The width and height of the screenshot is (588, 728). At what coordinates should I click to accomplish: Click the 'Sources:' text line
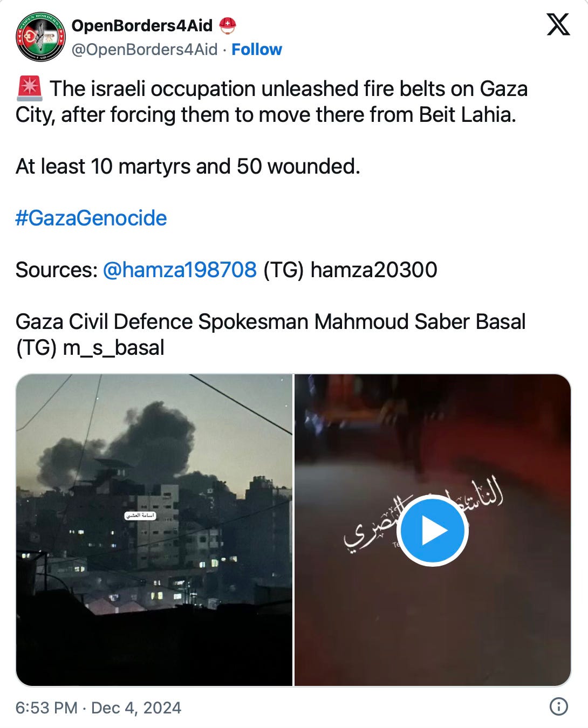[x=227, y=270]
